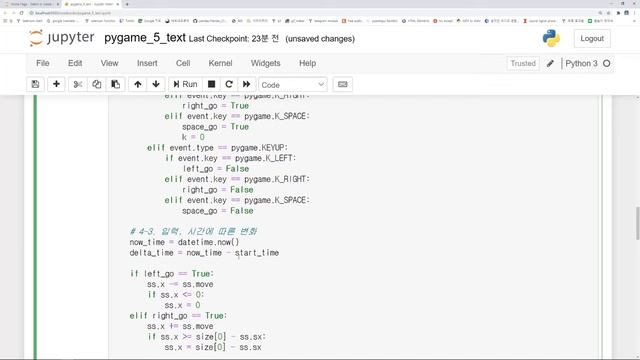Open the command palette keyboard icon
640x360 pixels.
point(342,84)
